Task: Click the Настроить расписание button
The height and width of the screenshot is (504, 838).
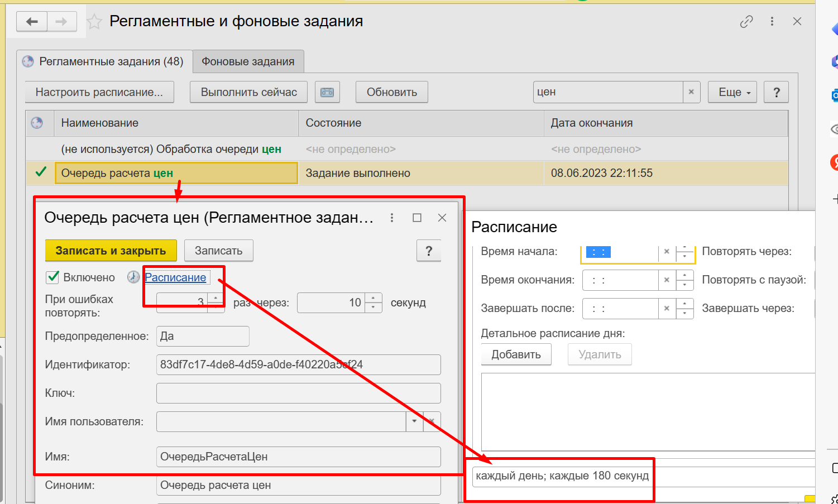Action: 99,92
